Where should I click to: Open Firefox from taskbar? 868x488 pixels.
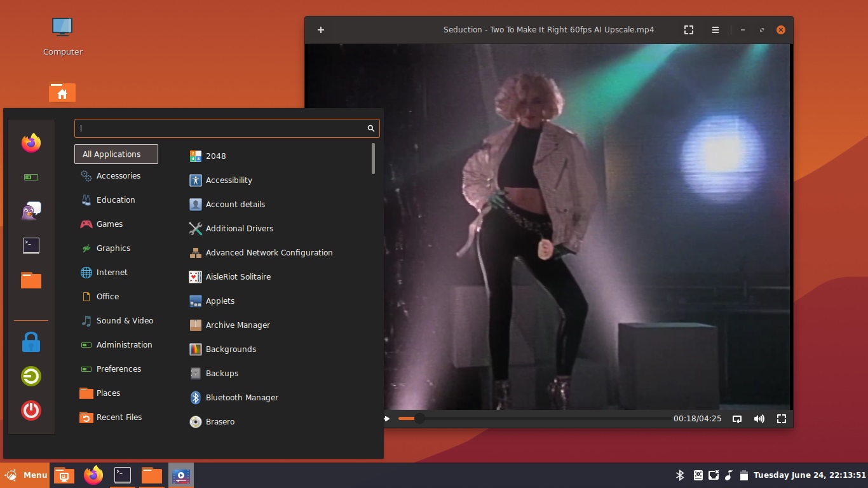click(93, 475)
